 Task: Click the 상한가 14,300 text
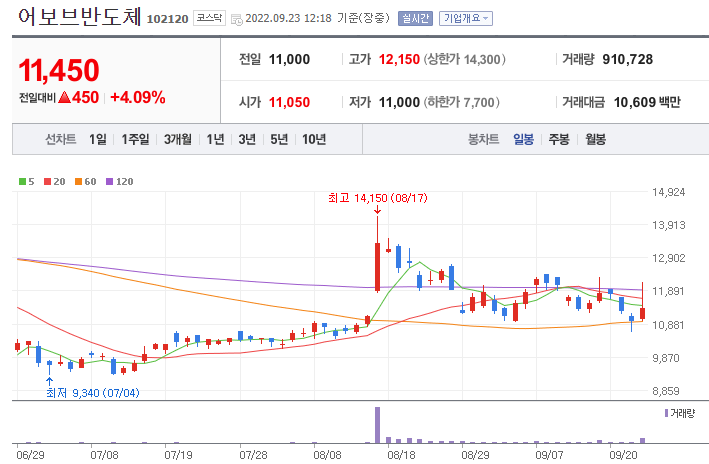(x=464, y=59)
